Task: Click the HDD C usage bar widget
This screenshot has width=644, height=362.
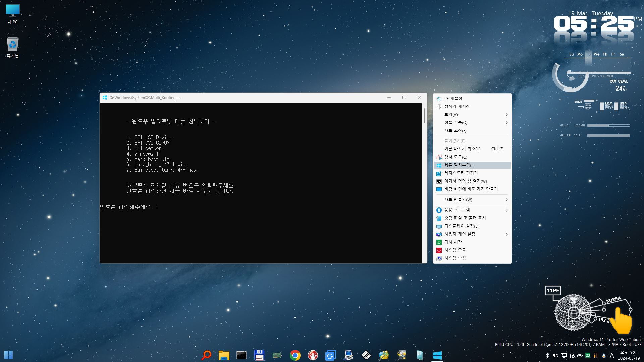Action: click(x=608, y=125)
